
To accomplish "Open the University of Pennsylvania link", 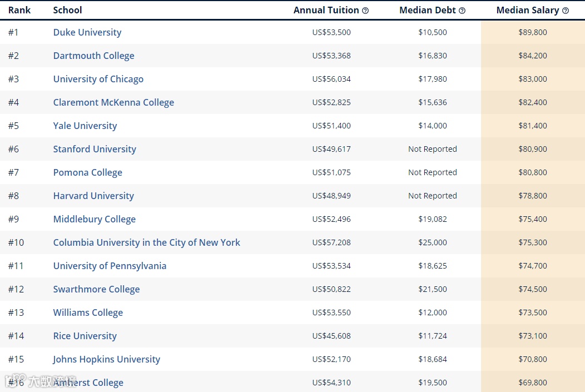I will (x=110, y=266).
